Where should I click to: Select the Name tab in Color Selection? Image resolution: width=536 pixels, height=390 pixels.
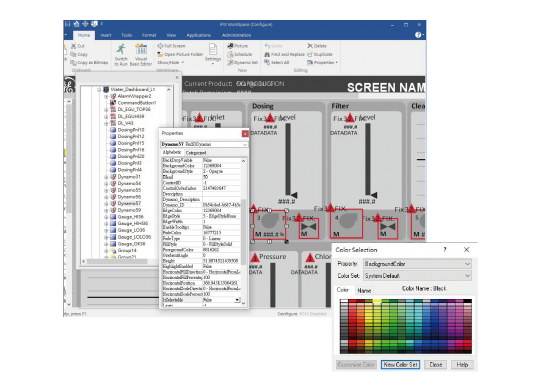click(364, 291)
